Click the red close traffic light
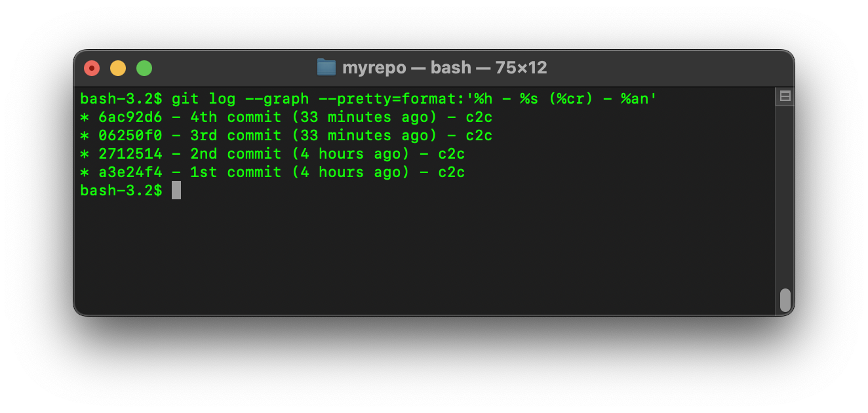This screenshot has height=413, width=868. 92,68
